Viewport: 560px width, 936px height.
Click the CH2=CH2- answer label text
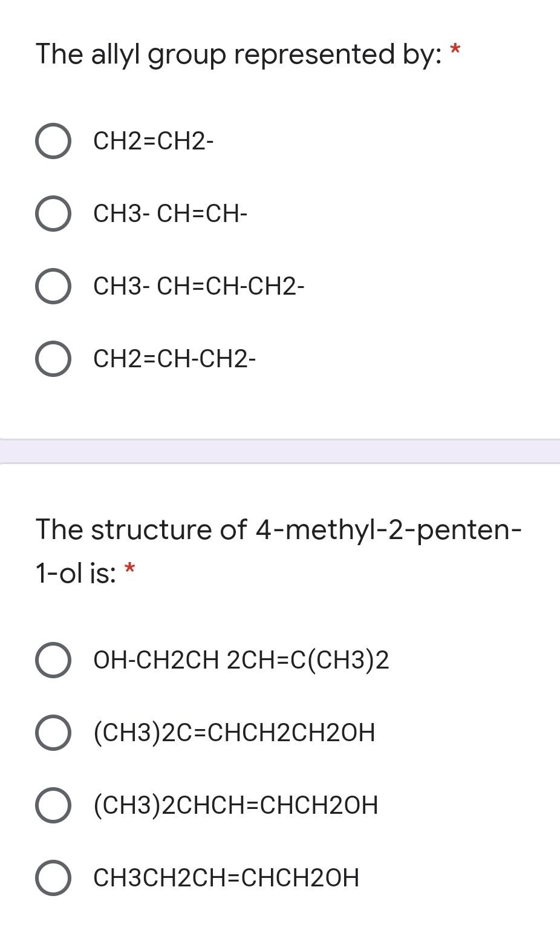(152, 142)
